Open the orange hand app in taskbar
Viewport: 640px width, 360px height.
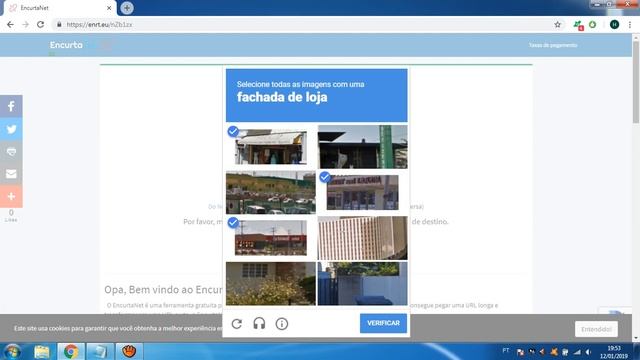pos(129,351)
